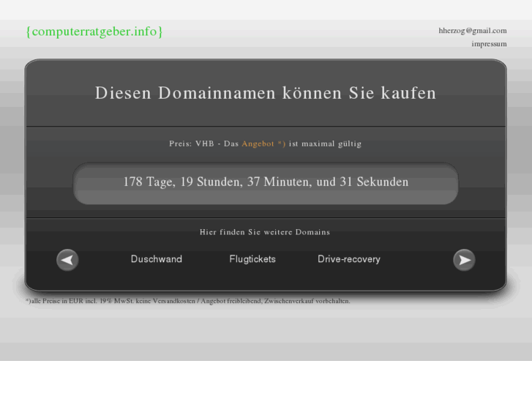Click the hherzog@gmail.com email link
Screen dimensions: 532x399
[x=473, y=31]
